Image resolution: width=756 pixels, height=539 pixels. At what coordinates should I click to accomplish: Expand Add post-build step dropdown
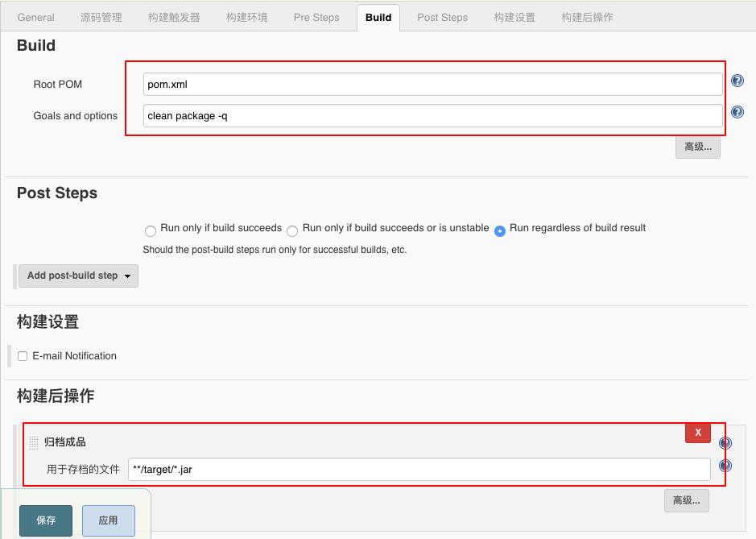pos(79,276)
